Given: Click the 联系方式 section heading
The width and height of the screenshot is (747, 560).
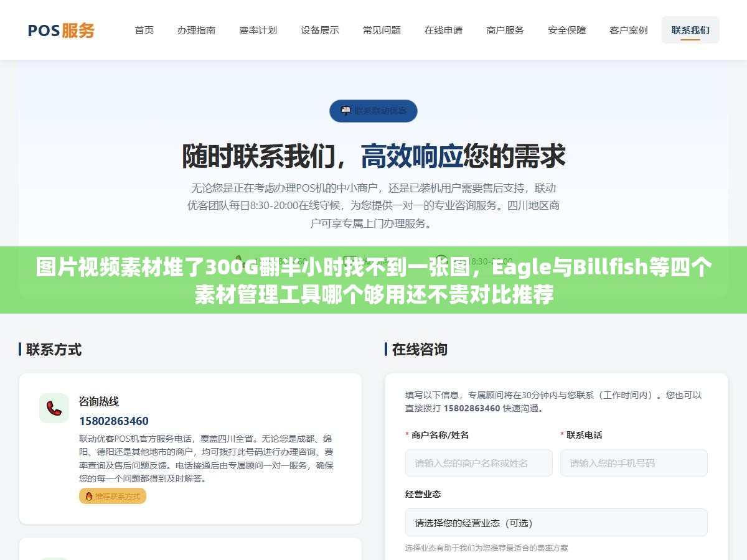Looking at the screenshot, I should tap(54, 349).
